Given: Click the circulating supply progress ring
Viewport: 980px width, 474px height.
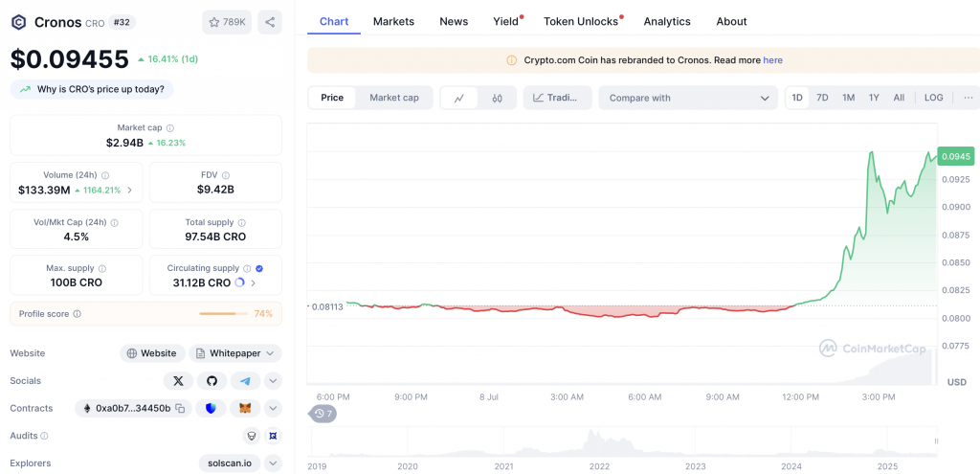Looking at the screenshot, I should tap(239, 282).
